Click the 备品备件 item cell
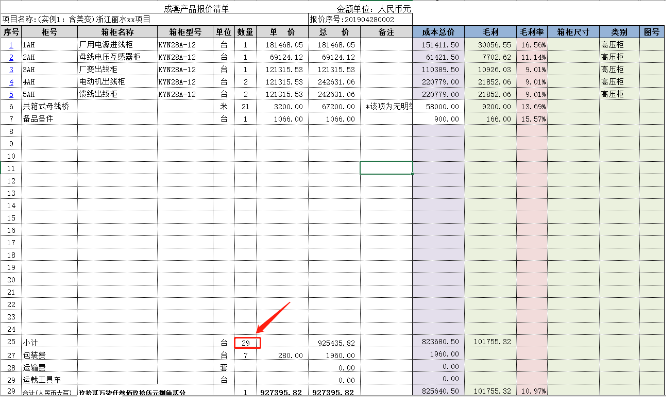 50,119
